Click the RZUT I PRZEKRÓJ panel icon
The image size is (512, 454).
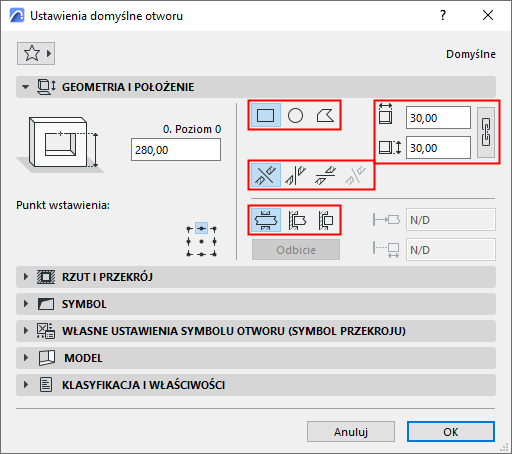click(46, 277)
